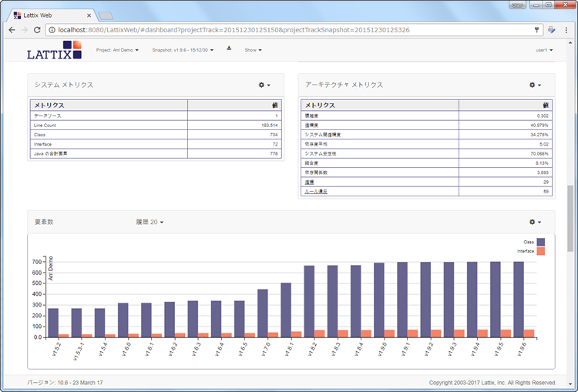578x392 pixels.
Task: Click the Copyright Lattix footer text
Action: click(492, 383)
